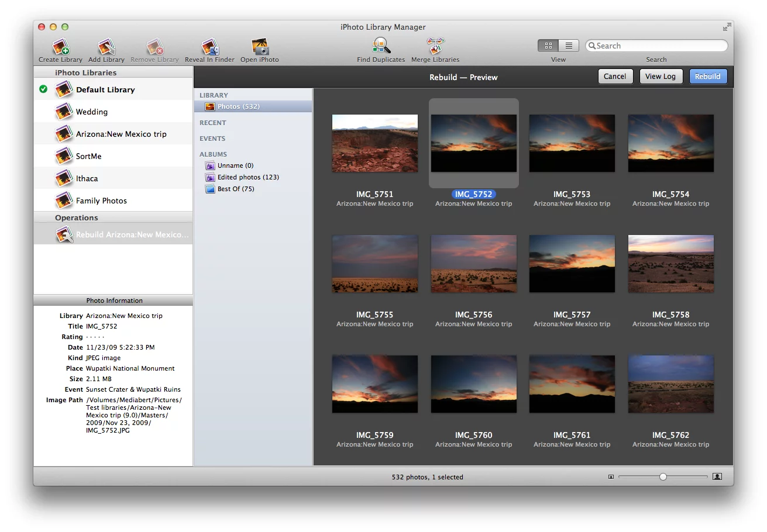Click the Create Library icon
767x532 pixels.
coord(60,45)
